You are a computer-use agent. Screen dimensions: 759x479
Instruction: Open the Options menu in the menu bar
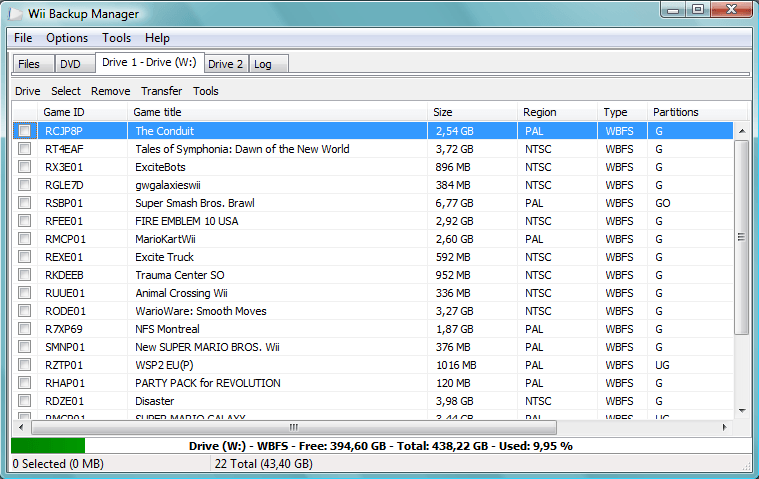pos(67,38)
